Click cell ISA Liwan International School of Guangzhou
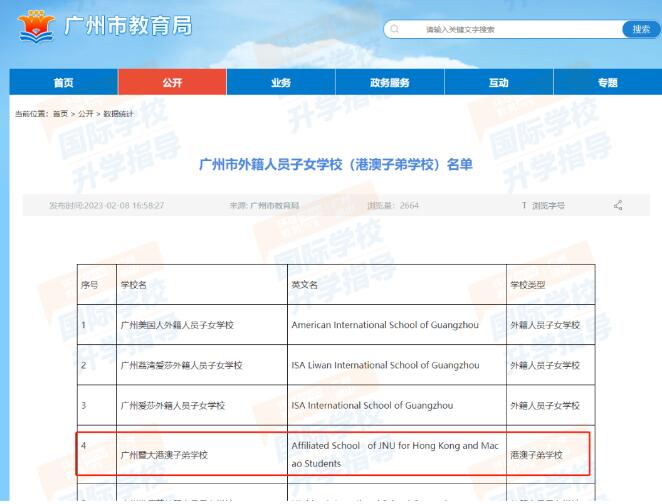The width and height of the screenshot is (662, 504). 397,365
